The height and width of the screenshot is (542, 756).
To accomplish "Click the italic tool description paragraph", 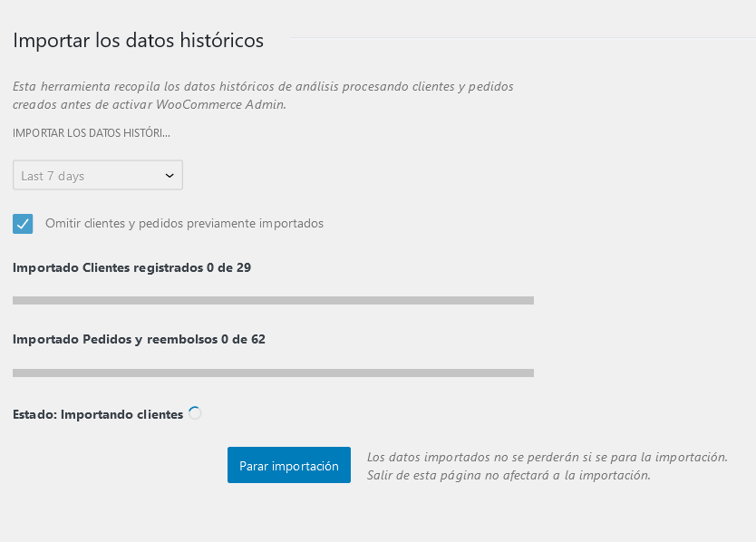I will (263, 95).
